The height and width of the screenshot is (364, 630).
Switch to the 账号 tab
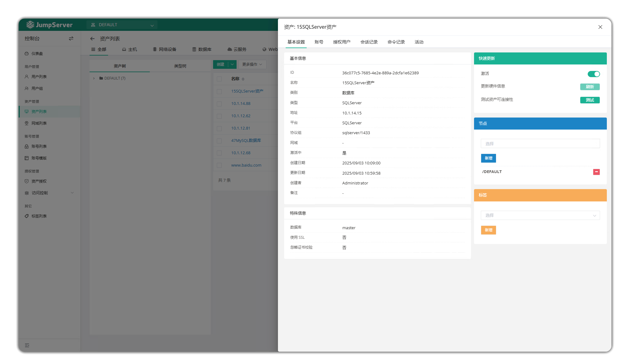click(319, 42)
